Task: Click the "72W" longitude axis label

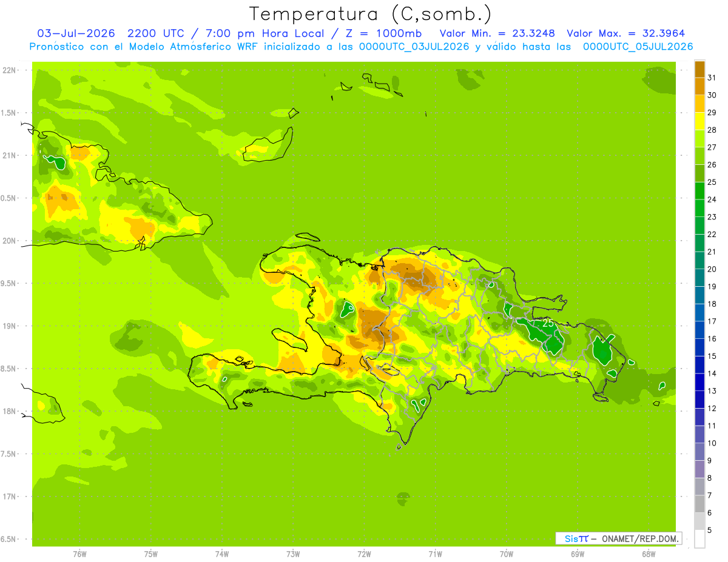Action: 364,554
